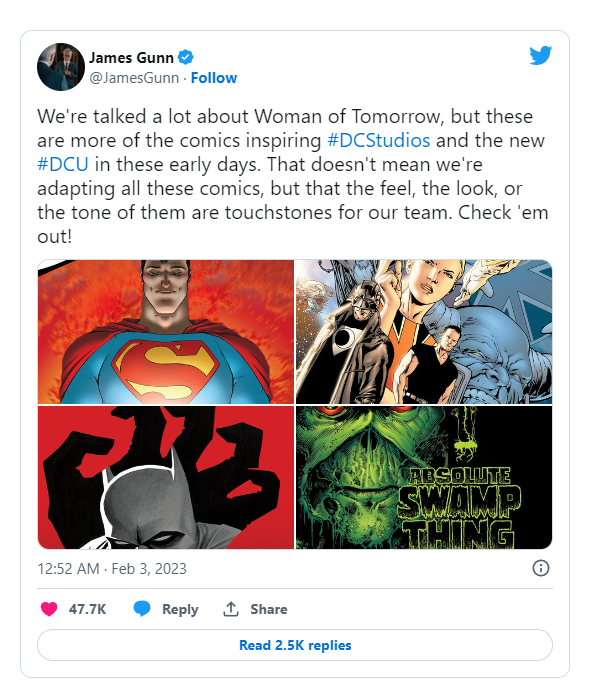Click the blue reply speech bubble icon
Screen dimensions: 603x693
[x=142, y=609]
